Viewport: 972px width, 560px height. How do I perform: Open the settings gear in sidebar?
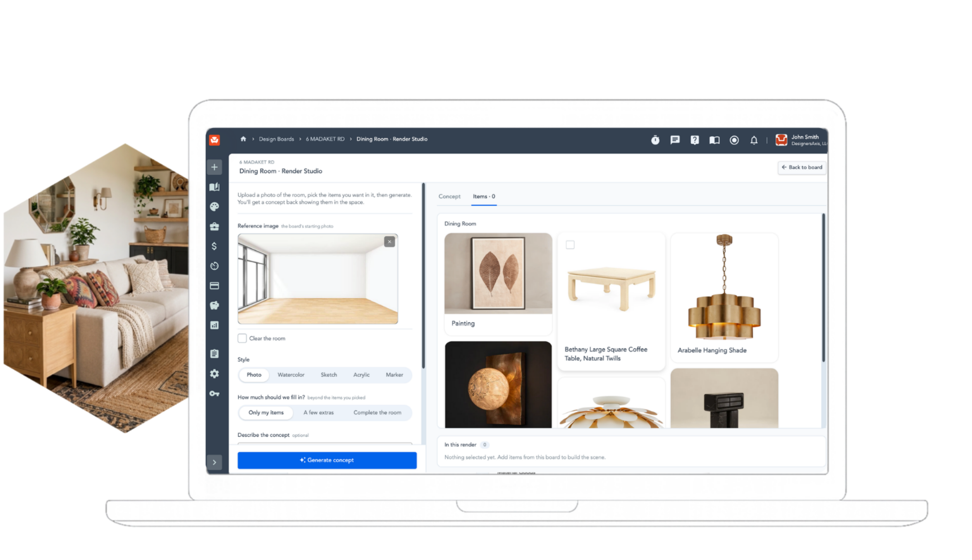pyautogui.click(x=214, y=374)
